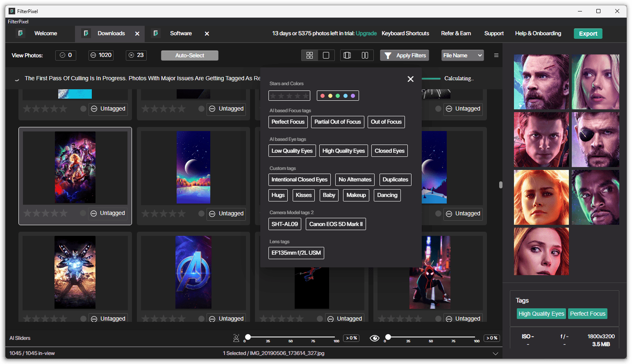
Task: Click the eye quality AI slider handle
Action: click(x=388, y=337)
